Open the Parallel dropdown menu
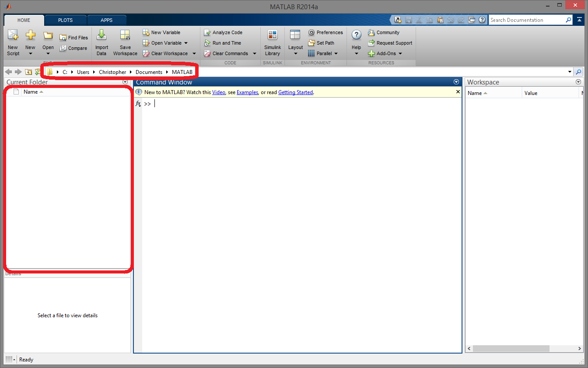Screen dimensions: 588x368 point(336,53)
